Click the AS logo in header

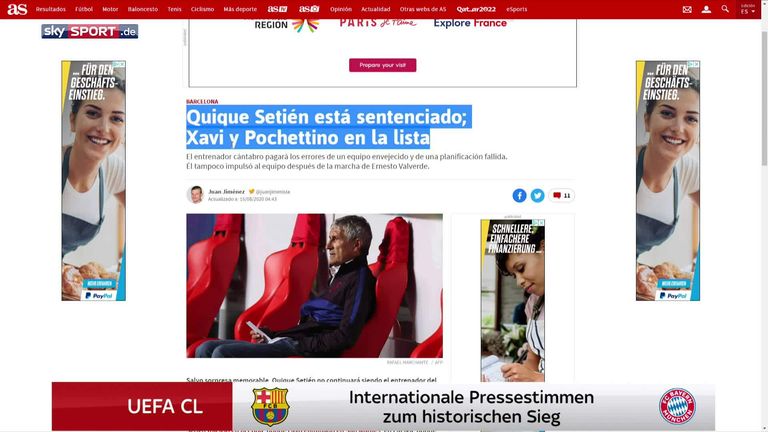pyautogui.click(x=17, y=9)
